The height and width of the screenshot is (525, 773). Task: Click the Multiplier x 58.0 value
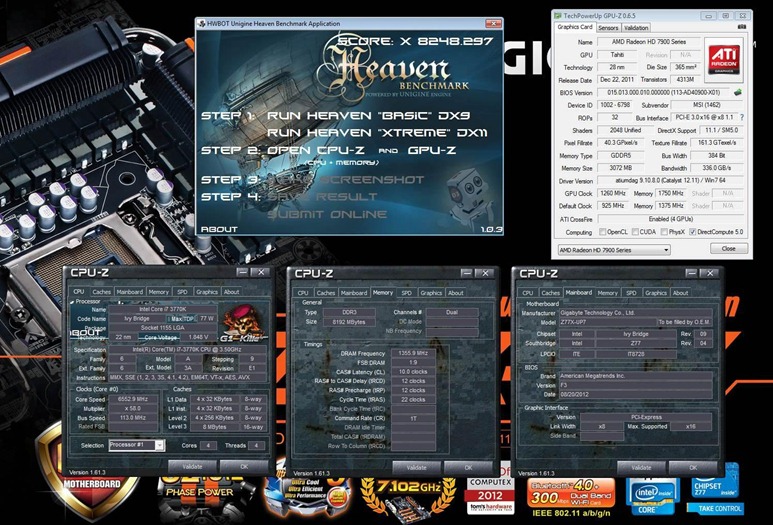click(x=133, y=409)
